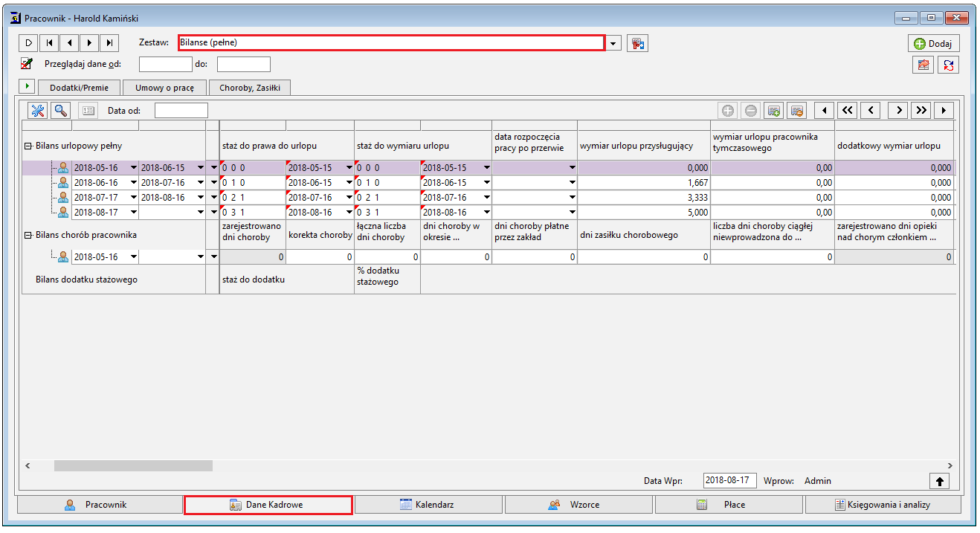980x533 pixels.
Task: Click the icon right of Zestaw dropdown
Action: click(x=637, y=43)
